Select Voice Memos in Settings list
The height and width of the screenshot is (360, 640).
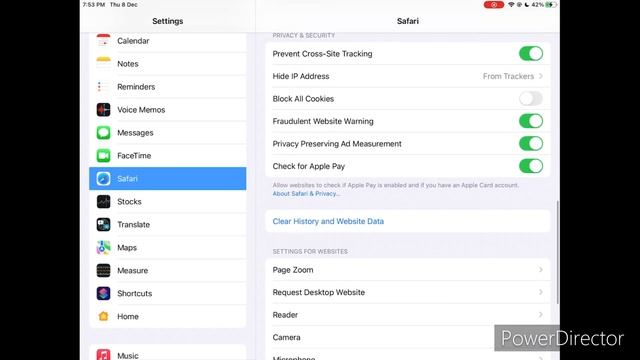pyautogui.click(x=168, y=109)
